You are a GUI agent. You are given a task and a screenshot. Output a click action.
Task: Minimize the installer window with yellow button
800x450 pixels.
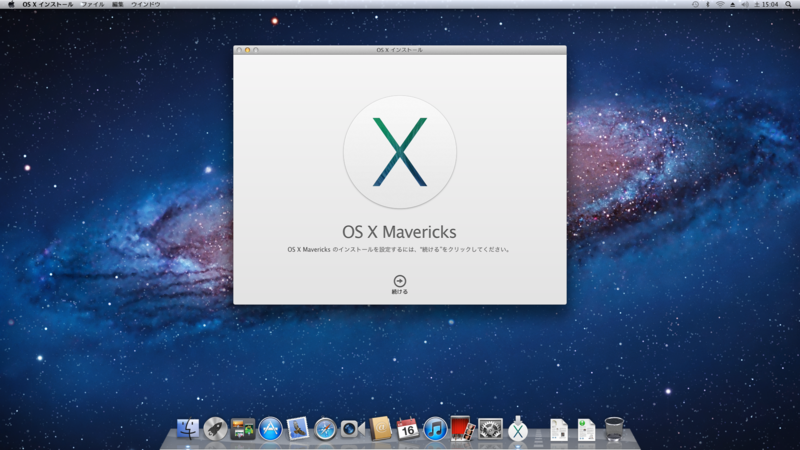[247, 50]
